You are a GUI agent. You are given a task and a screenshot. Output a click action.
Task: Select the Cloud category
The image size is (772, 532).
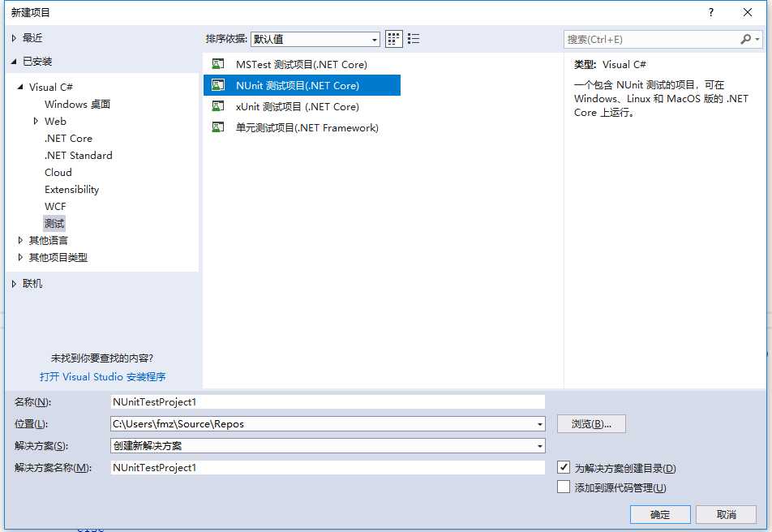58,173
